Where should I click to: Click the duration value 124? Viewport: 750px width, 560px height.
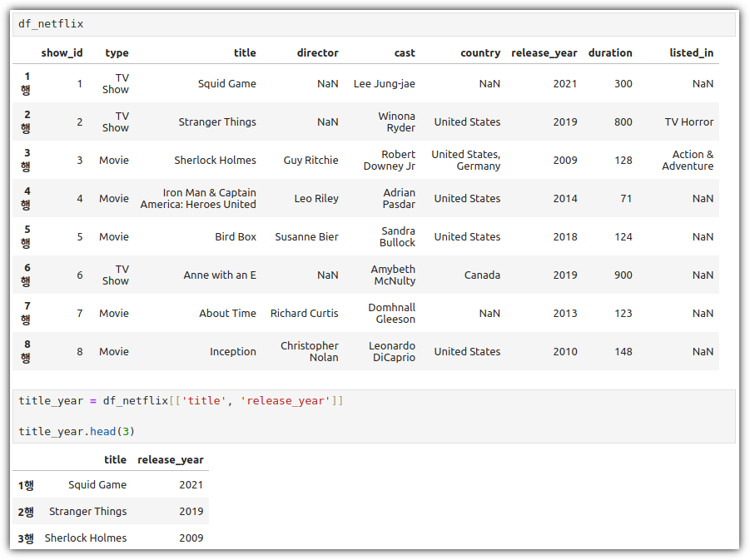[x=623, y=236]
